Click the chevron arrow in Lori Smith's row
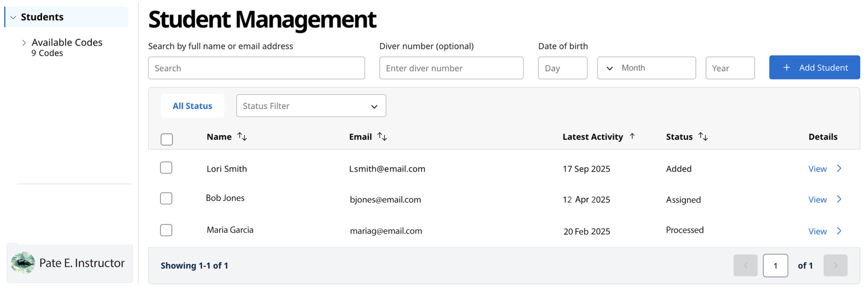The width and height of the screenshot is (868, 292). click(839, 168)
